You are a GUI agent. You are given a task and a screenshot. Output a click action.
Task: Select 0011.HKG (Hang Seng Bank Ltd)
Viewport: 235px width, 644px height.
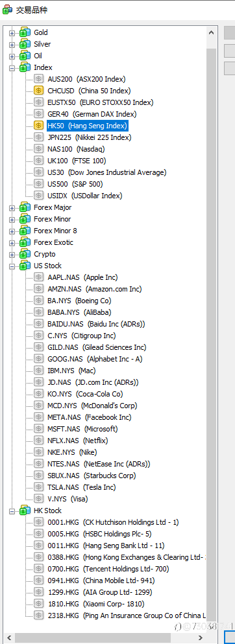click(106, 546)
